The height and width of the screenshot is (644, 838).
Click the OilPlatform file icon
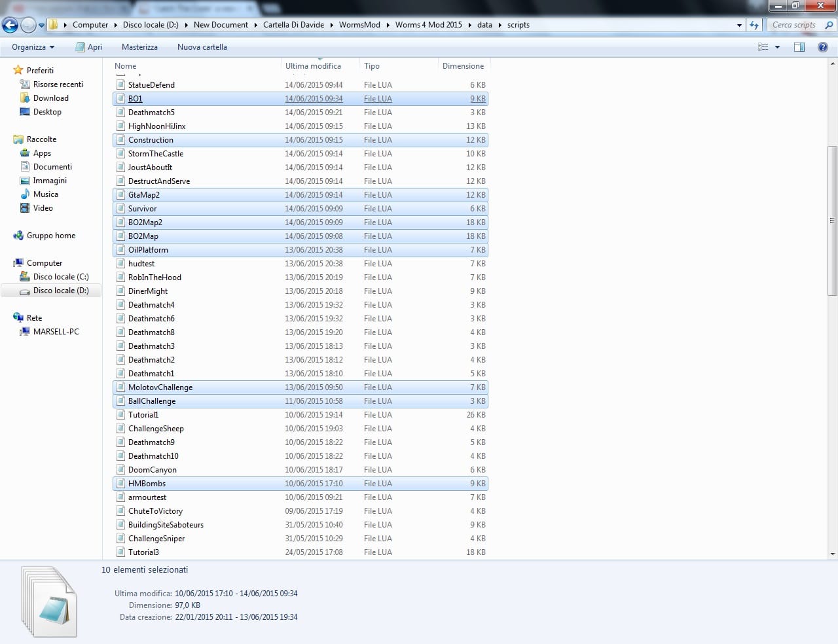[120, 250]
